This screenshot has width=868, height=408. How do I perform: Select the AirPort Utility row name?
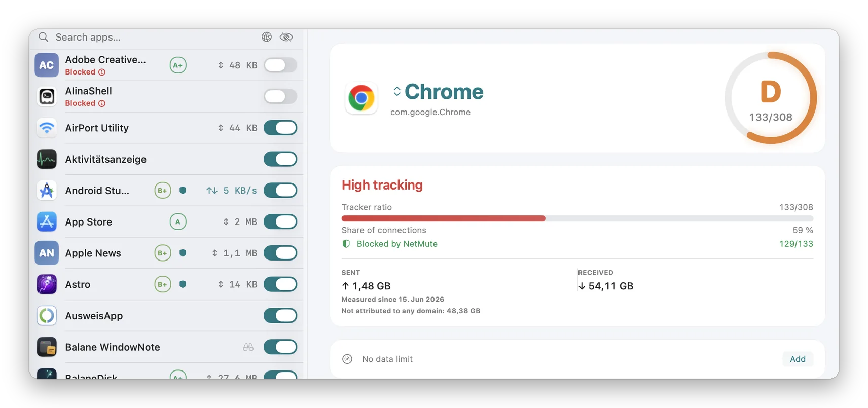click(97, 128)
